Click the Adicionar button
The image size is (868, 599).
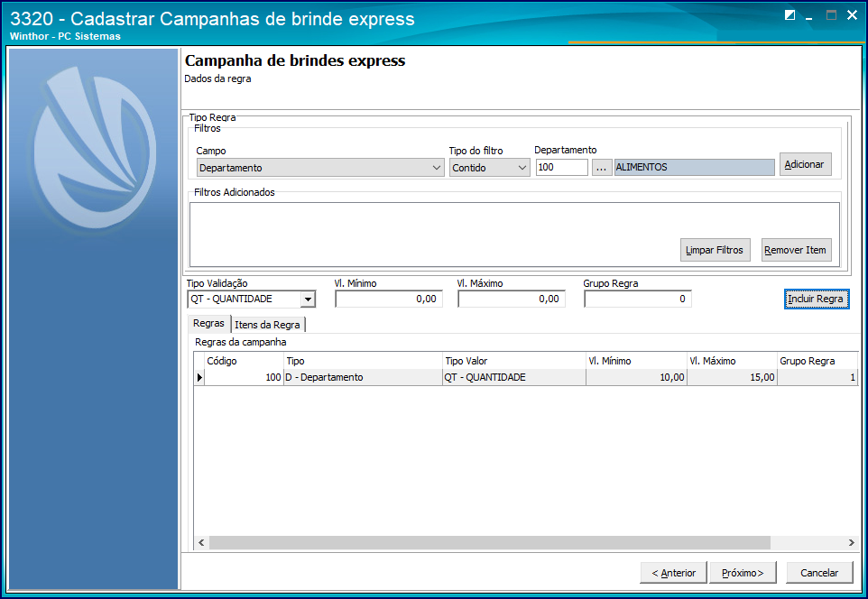click(x=805, y=164)
